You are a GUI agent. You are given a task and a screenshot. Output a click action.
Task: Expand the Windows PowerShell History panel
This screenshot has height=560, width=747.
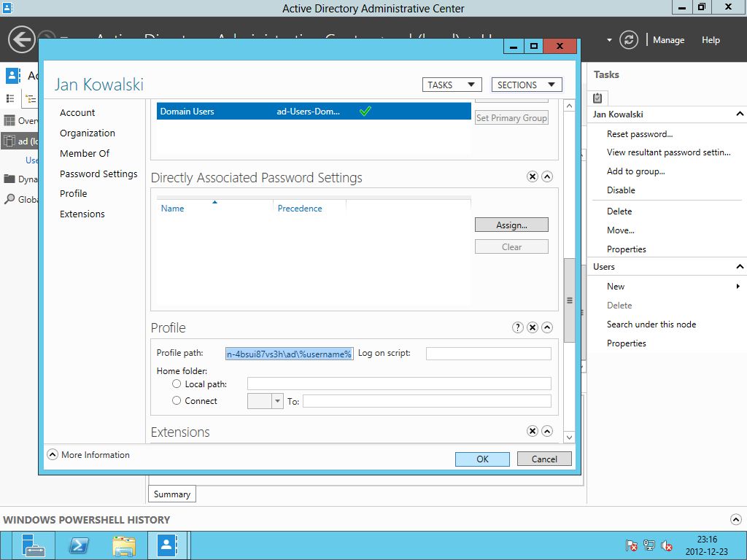point(735,519)
